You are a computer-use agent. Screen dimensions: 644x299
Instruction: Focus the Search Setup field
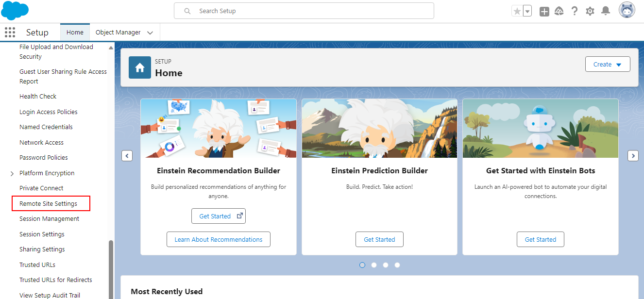(304, 11)
